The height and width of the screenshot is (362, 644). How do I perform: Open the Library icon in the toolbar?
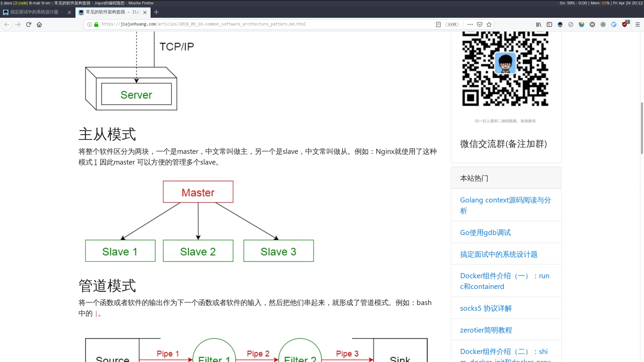(539, 24)
